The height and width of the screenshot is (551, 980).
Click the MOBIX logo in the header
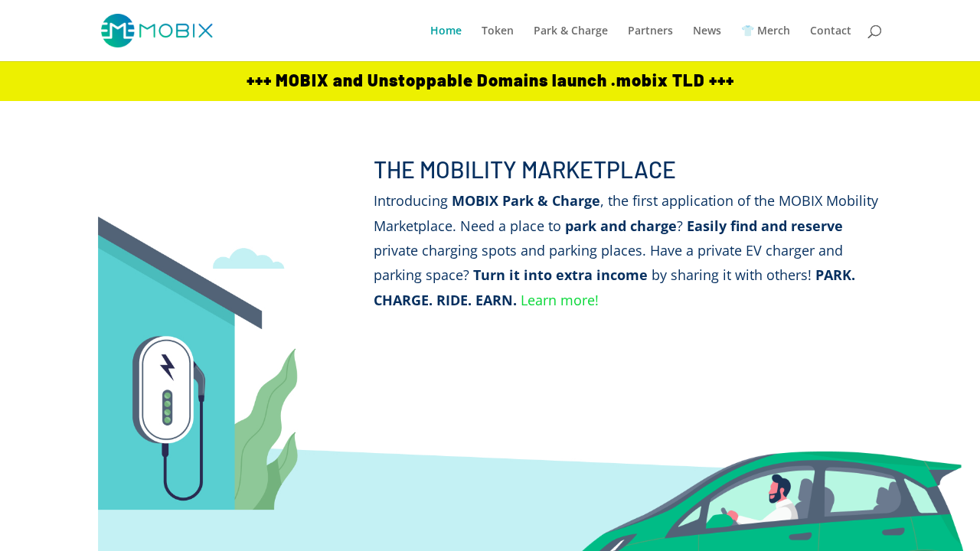tap(157, 31)
